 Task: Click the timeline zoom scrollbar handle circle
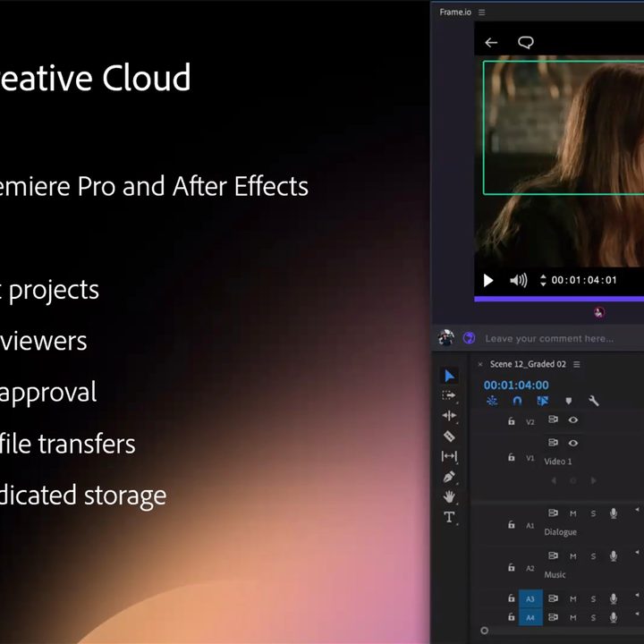tap(484, 631)
